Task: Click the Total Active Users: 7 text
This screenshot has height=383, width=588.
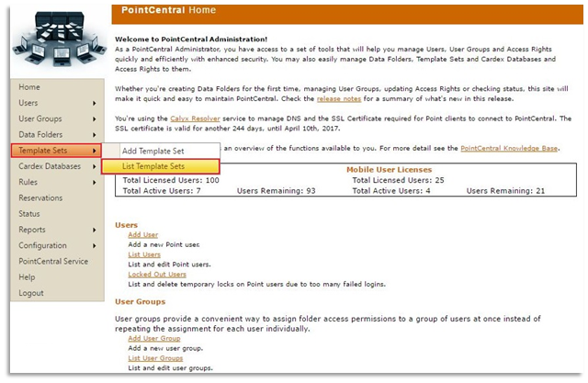Action: tap(162, 191)
